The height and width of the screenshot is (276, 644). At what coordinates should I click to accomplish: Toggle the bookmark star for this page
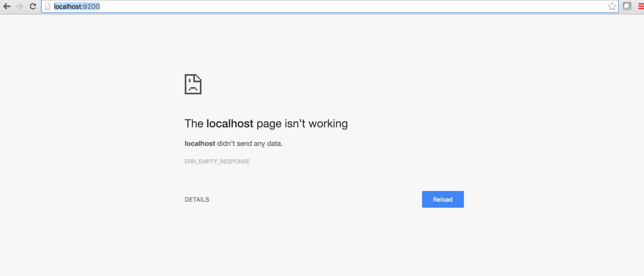click(x=612, y=7)
